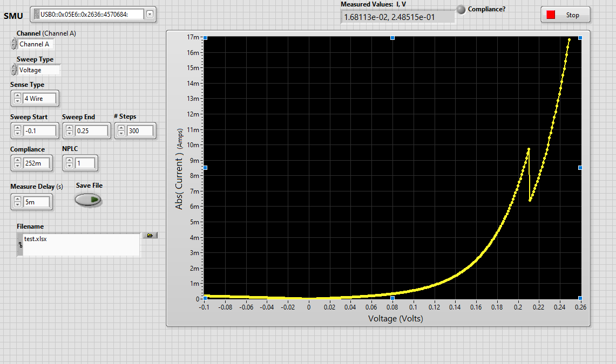The image size is (616, 364).
Task: Open the Sweep Type Voltage selector
Action: pyautogui.click(x=39, y=70)
